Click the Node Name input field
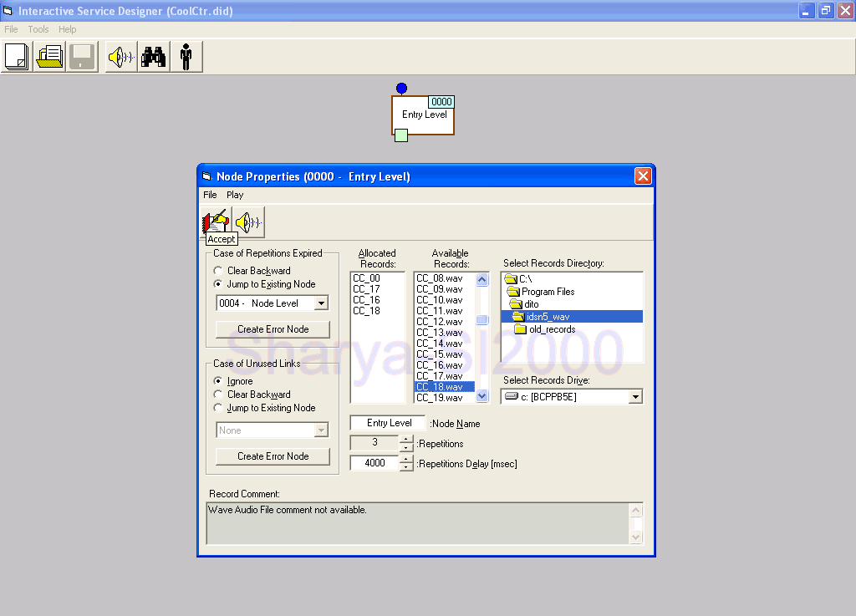This screenshot has width=856, height=616. coord(389,423)
